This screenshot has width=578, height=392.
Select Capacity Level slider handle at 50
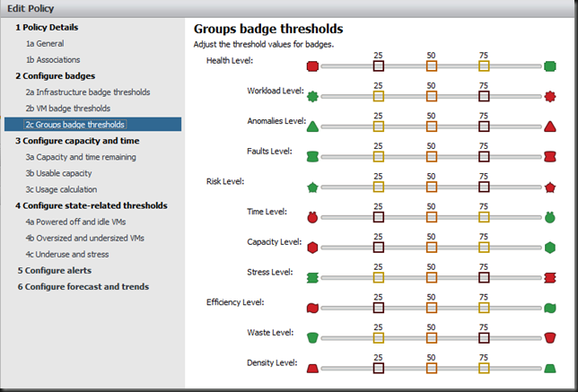coord(432,248)
